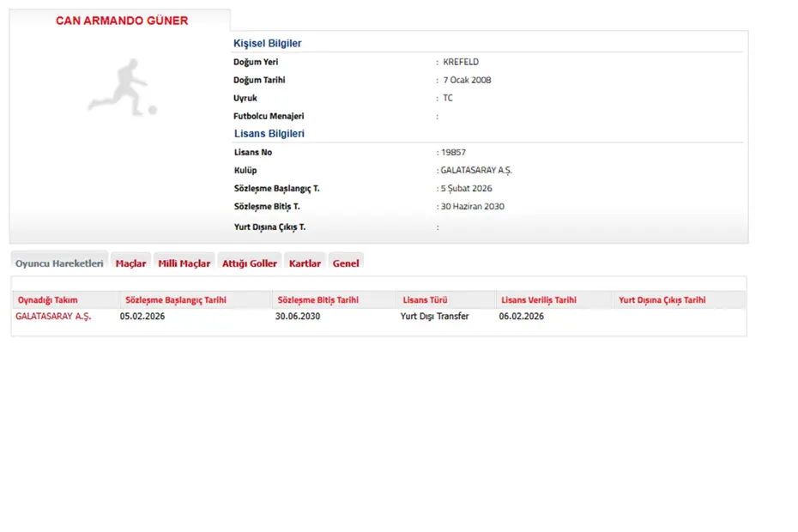Click the Yurt Dışı Transfer cell in the table
The width and height of the screenshot is (798, 532).
click(435, 316)
